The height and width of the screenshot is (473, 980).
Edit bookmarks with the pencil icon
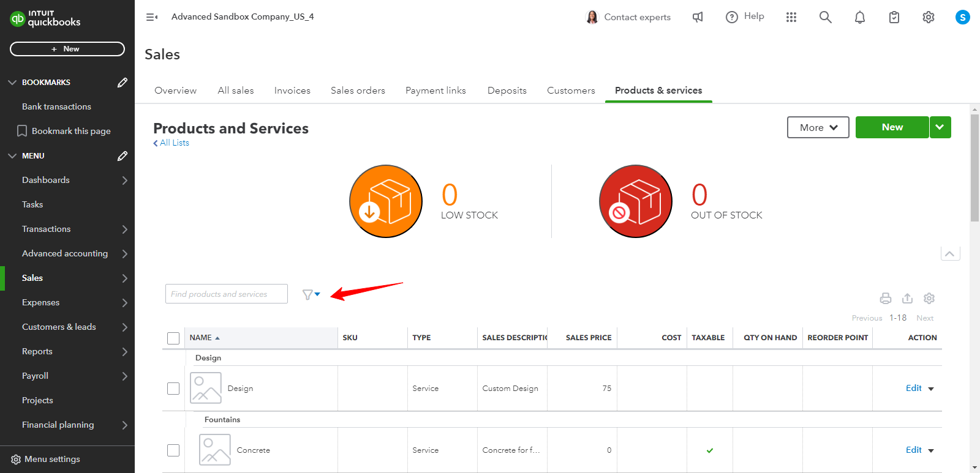[x=123, y=83]
